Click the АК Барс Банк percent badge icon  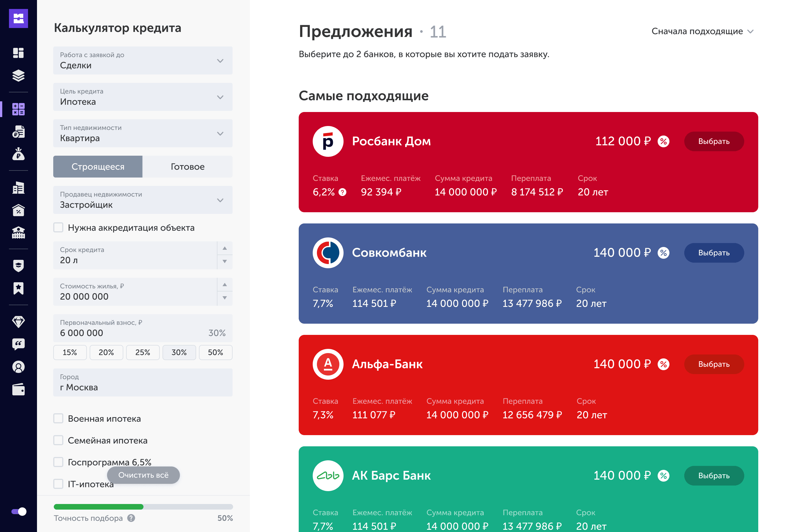[x=663, y=476]
